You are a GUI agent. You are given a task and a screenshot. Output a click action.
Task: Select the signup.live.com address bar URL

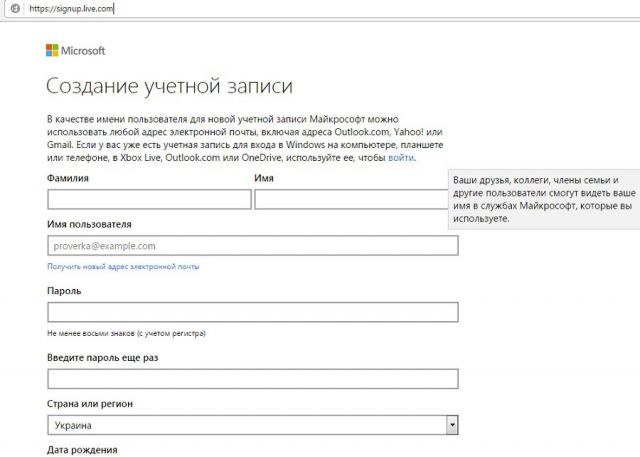[71, 9]
